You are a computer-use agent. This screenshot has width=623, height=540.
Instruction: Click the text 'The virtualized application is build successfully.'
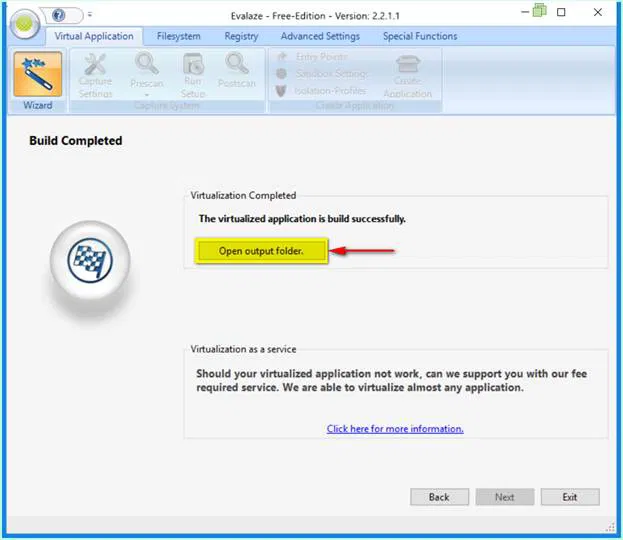point(302,219)
